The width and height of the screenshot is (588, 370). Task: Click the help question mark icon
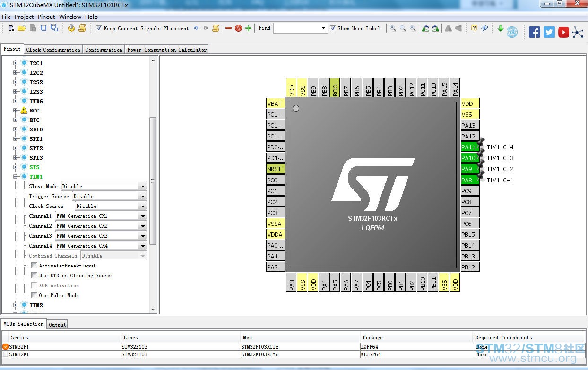[x=474, y=28]
